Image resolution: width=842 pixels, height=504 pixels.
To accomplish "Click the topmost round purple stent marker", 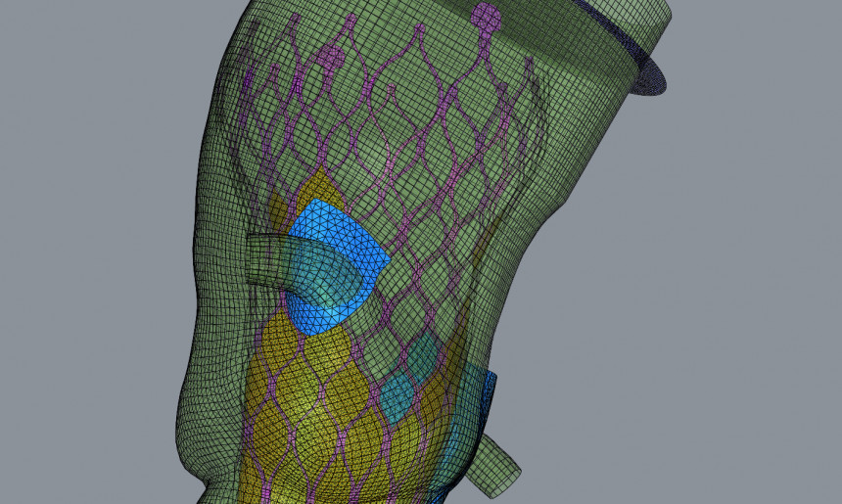I will [x=486, y=18].
